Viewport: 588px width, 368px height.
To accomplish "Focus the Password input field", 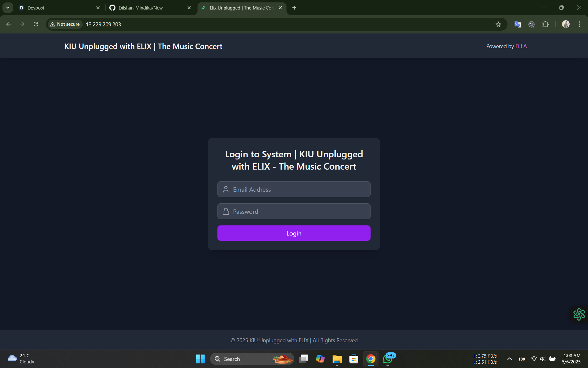I will [294, 212].
